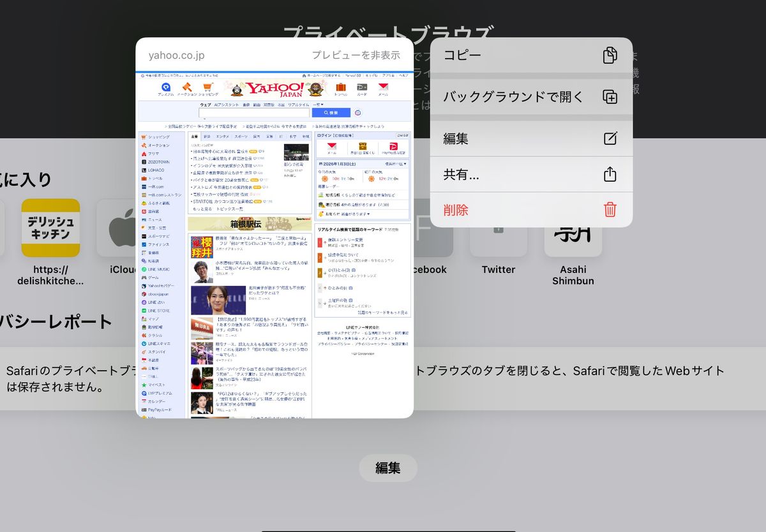Open the Yahoo Mail envelope icon in the toolbar
Image resolution: width=766 pixels, height=532 pixels.
[x=384, y=87]
